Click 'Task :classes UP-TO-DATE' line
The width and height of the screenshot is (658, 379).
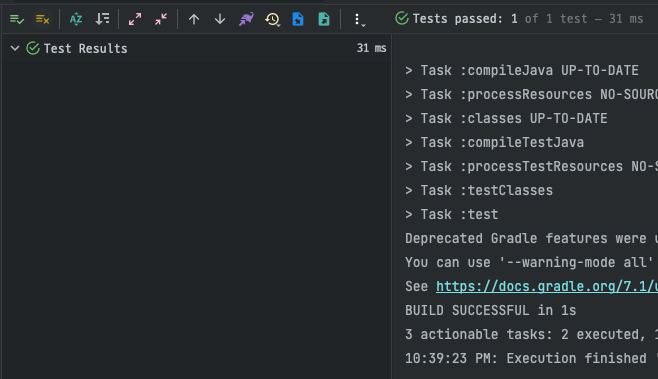click(x=506, y=118)
